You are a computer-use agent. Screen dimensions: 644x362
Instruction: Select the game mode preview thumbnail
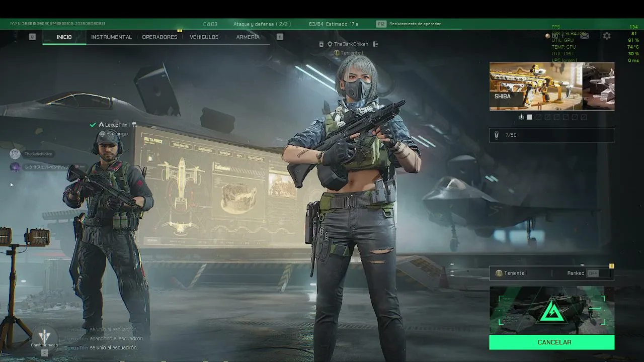click(x=552, y=311)
